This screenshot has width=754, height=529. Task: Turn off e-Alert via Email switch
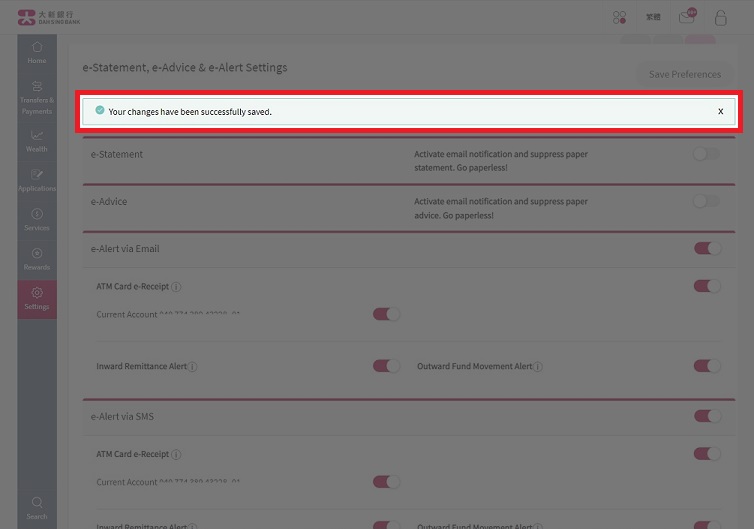pyautogui.click(x=707, y=248)
